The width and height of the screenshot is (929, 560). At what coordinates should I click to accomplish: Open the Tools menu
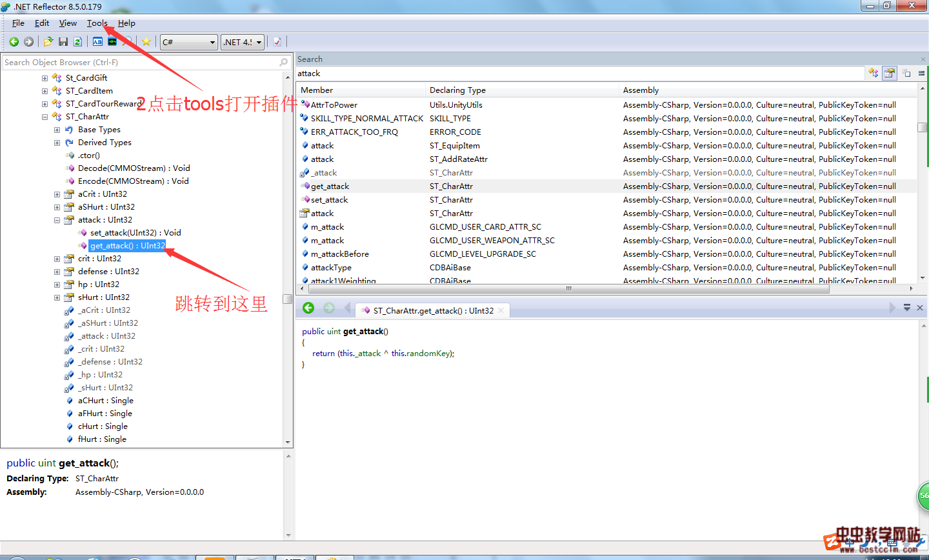(x=97, y=23)
